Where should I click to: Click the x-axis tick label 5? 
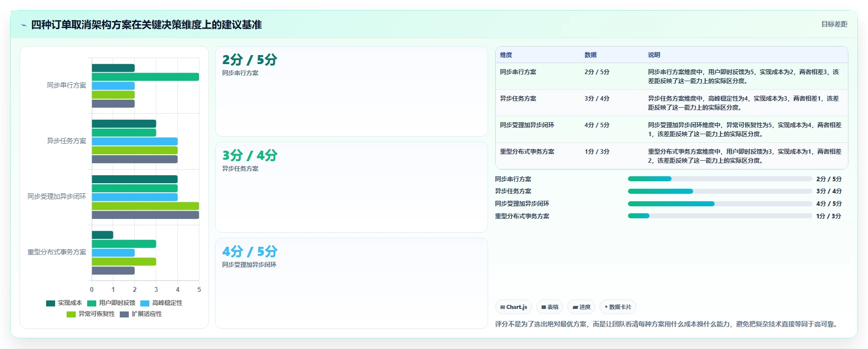(199, 289)
